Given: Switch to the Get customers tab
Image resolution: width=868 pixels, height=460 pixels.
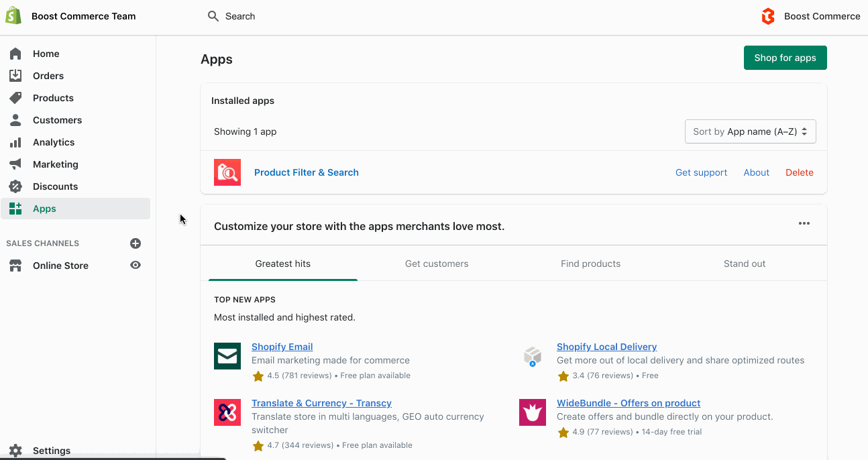Looking at the screenshot, I should coord(437,264).
